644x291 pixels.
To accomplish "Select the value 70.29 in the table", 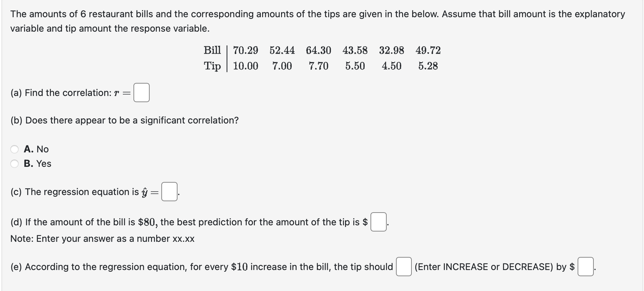I will click(x=245, y=51).
